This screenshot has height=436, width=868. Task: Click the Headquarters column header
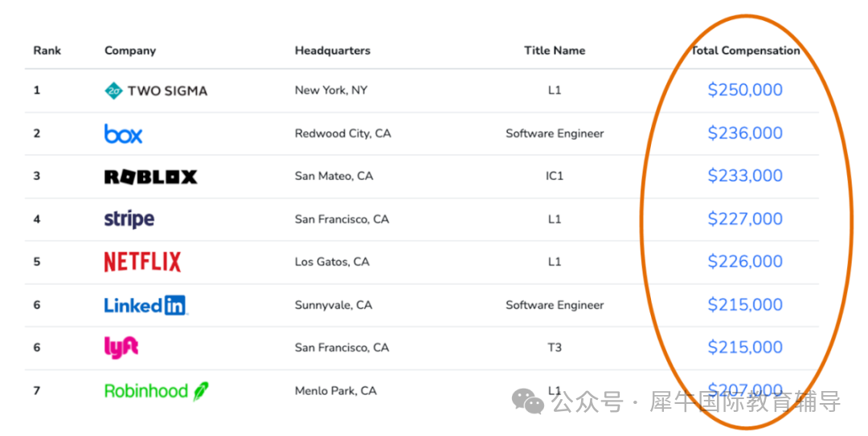click(332, 51)
